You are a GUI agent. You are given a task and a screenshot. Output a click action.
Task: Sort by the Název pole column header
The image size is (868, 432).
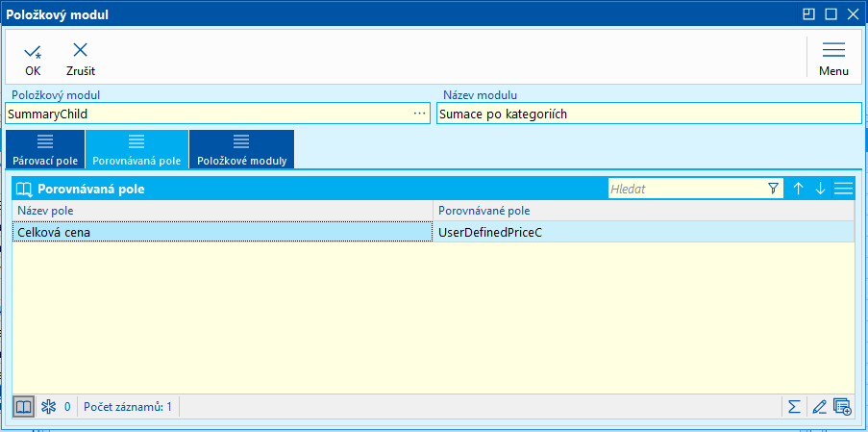pyautogui.click(x=223, y=211)
